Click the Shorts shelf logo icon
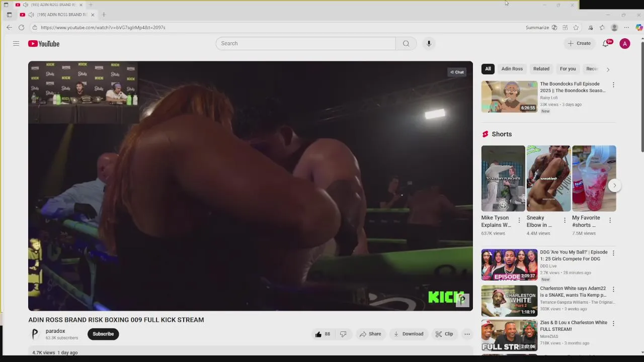 (485, 134)
